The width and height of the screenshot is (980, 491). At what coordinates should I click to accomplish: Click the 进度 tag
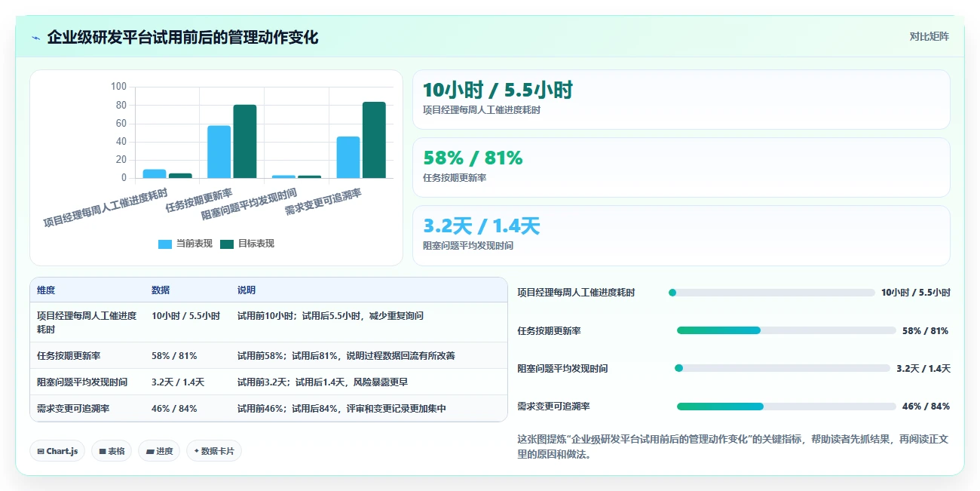click(159, 451)
